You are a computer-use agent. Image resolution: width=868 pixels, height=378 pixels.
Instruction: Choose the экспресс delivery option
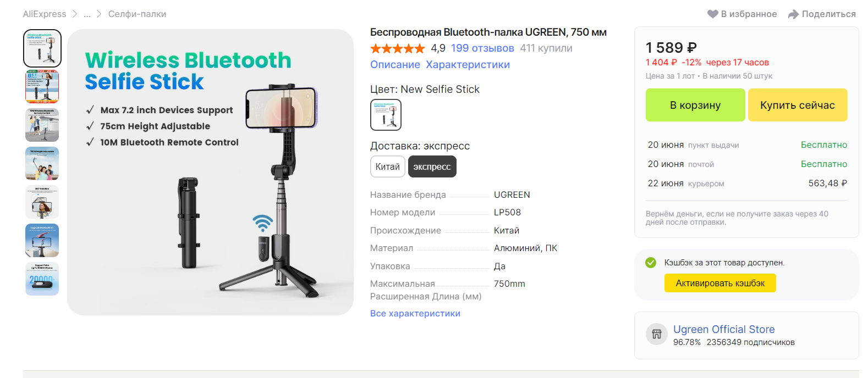pyautogui.click(x=432, y=166)
